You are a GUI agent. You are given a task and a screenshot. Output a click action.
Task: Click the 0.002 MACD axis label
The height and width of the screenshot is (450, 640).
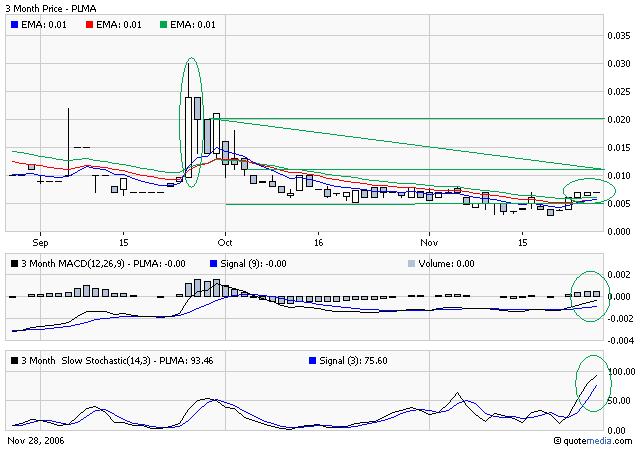pos(619,274)
